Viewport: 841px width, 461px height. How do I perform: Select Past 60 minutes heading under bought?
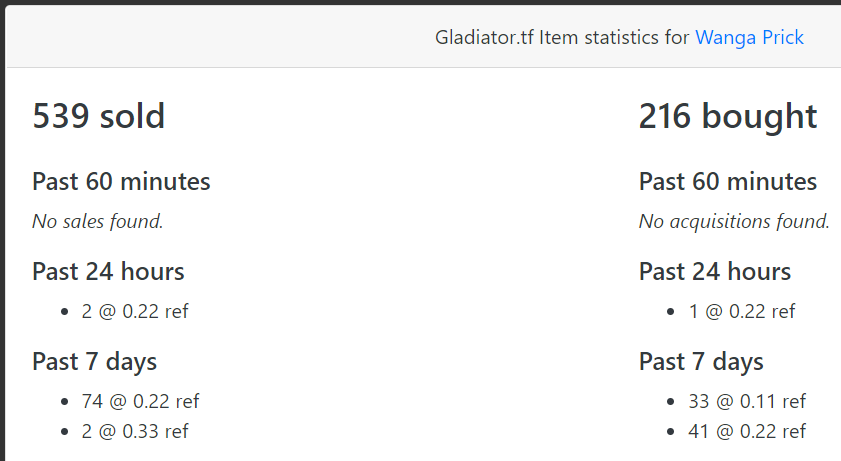(x=727, y=182)
